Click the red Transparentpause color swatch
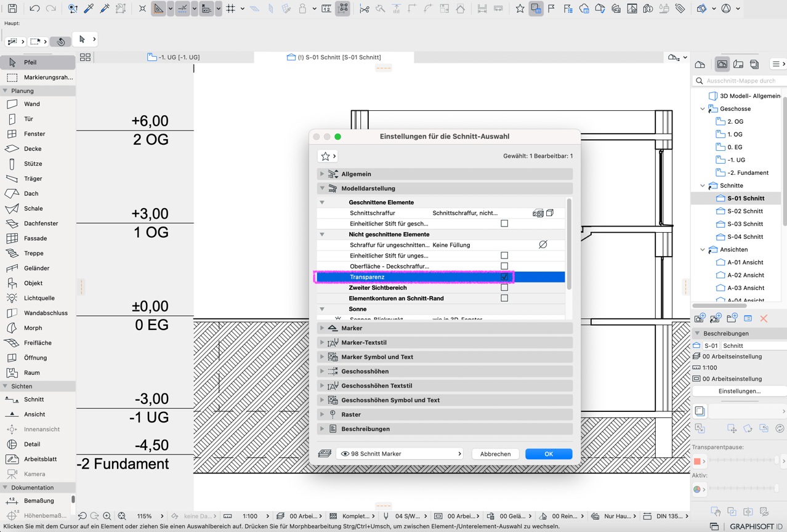787x532 pixels. 697,461
